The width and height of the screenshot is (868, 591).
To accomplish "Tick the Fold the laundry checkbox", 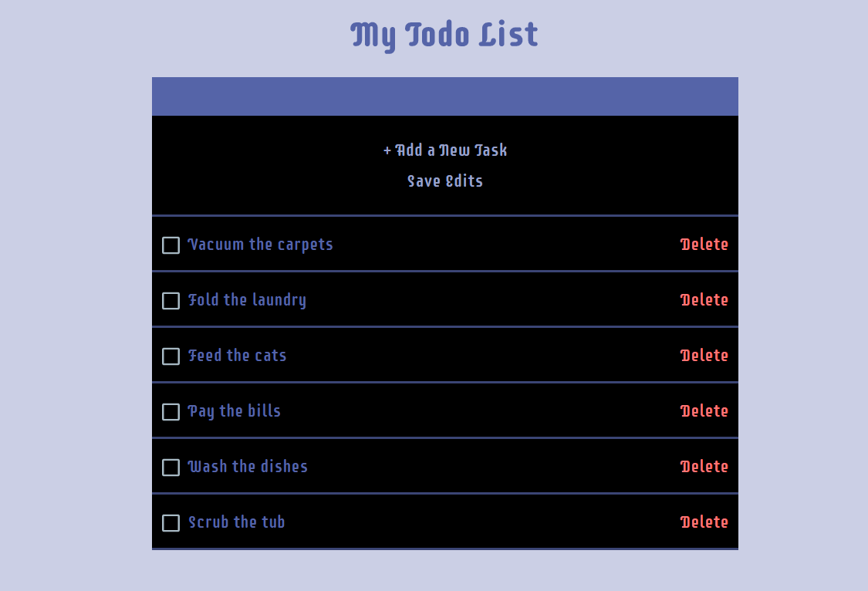I will coord(171,301).
